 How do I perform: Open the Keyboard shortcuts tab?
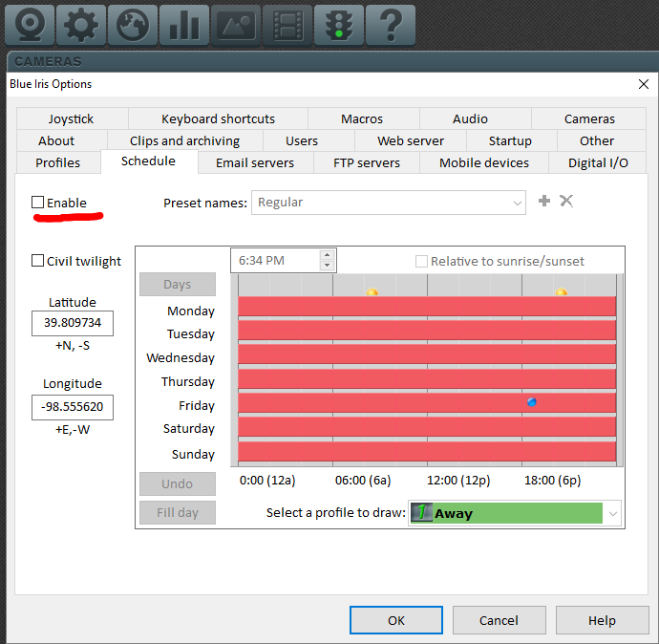218,119
